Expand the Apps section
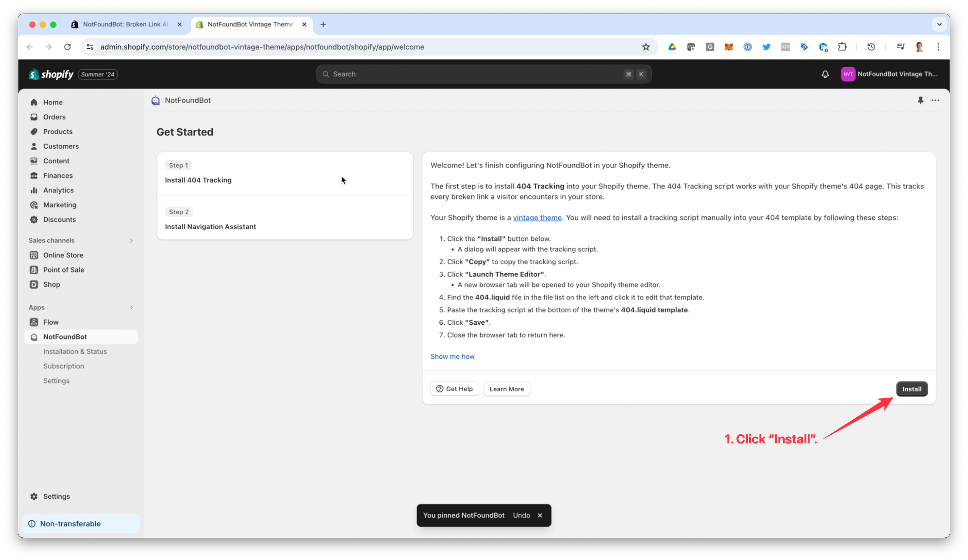The width and height of the screenshot is (968, 560). click(131, 307)
